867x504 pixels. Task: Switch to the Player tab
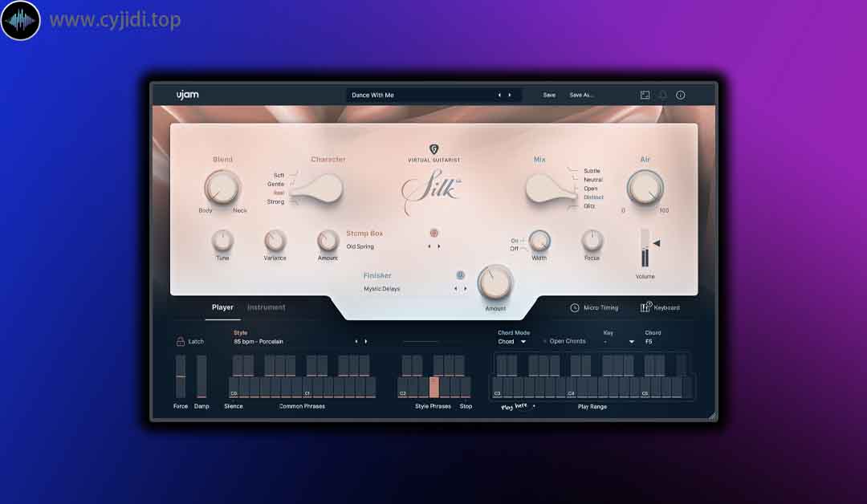[222, 307]
